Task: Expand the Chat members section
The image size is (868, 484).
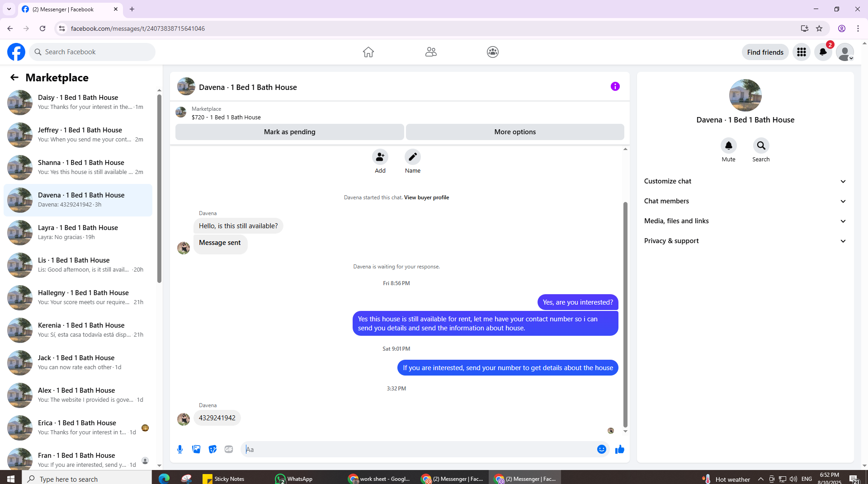Action: click(745, 201)
